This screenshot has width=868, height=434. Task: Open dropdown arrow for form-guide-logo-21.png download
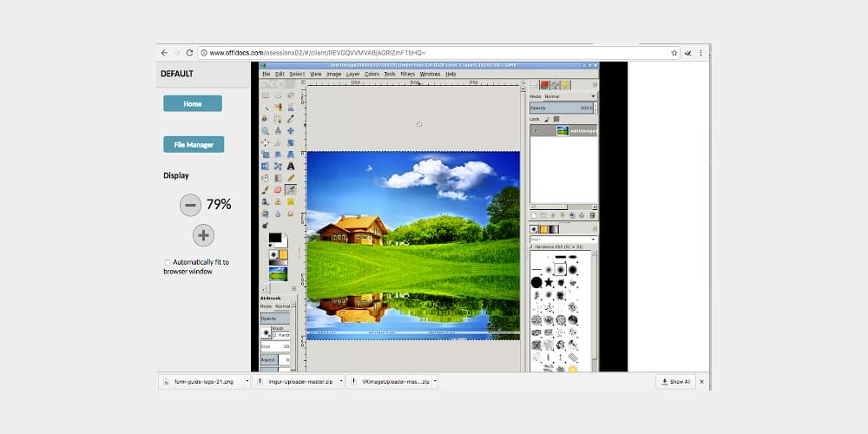coord(247,381)
